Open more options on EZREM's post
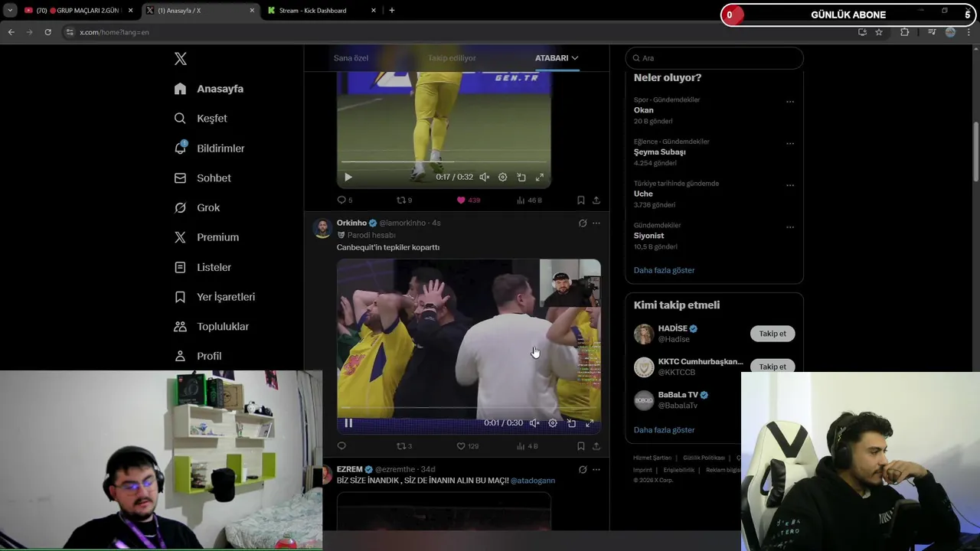 [596, 469]
